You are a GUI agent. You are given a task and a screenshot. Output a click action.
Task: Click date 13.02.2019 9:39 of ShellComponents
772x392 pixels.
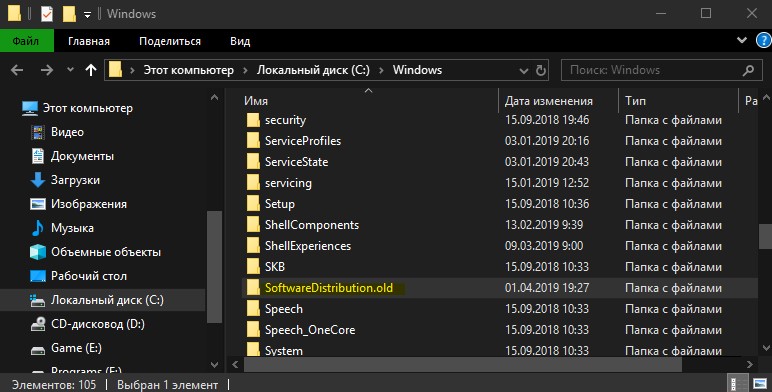point(544,225)
